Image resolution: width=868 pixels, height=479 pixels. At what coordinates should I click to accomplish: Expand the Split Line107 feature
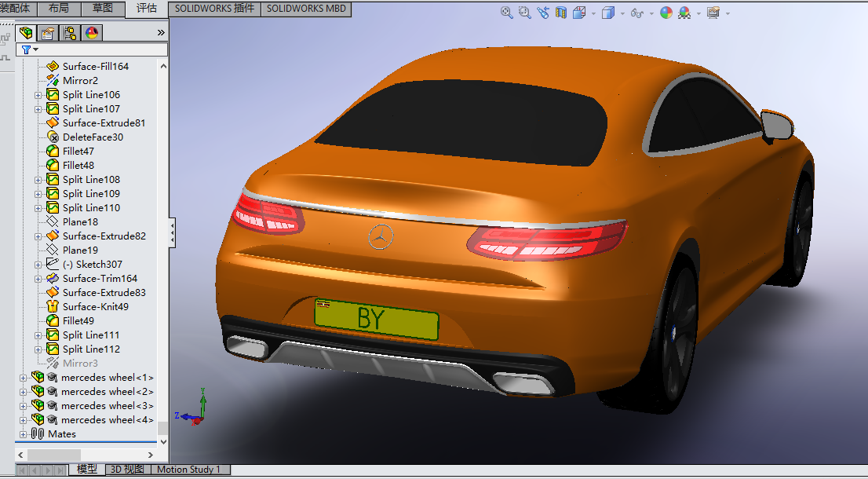38,109
